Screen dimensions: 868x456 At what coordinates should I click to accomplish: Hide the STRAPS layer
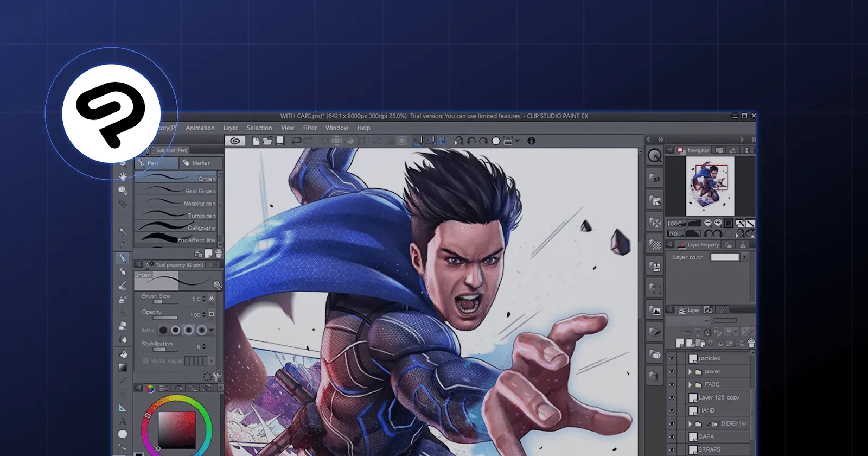point(672,449)
